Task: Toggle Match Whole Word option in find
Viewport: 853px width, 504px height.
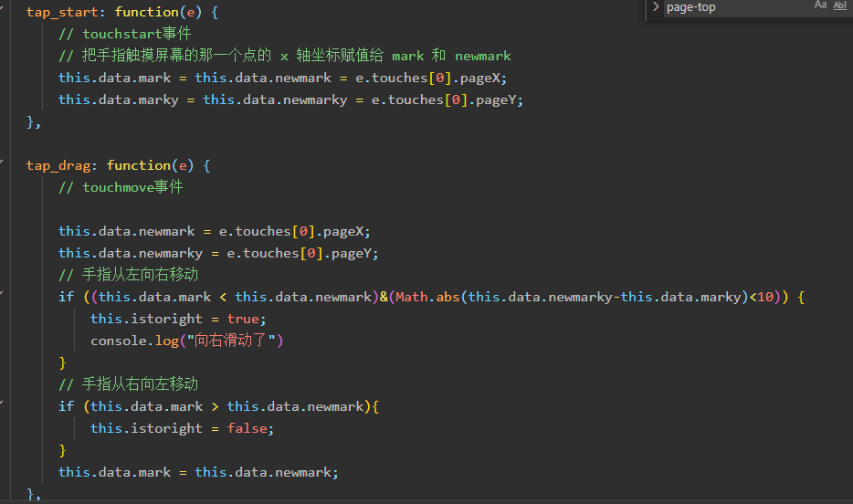Action: (x=840, y=5)
